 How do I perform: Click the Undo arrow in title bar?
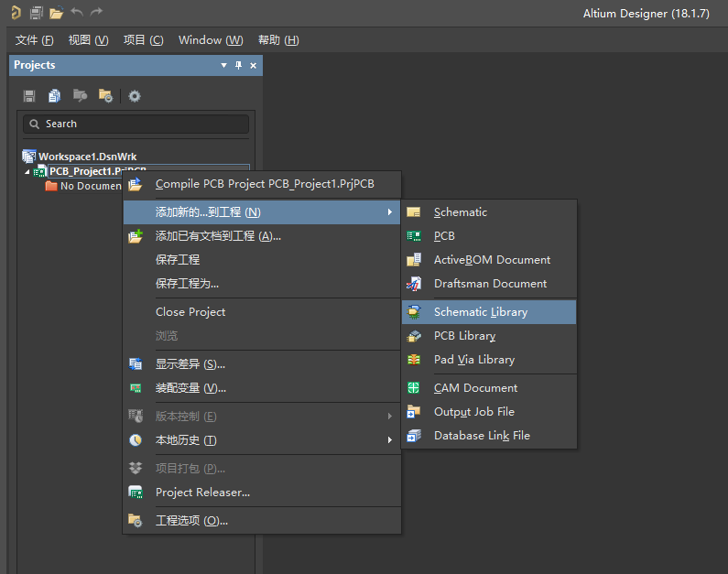tap(77, 12)
